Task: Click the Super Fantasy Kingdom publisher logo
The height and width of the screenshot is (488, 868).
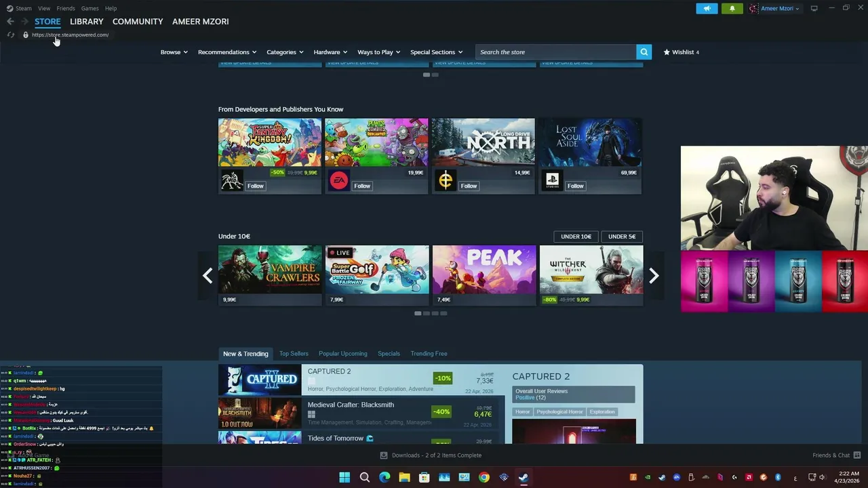Action: click(x=232, y=180)
